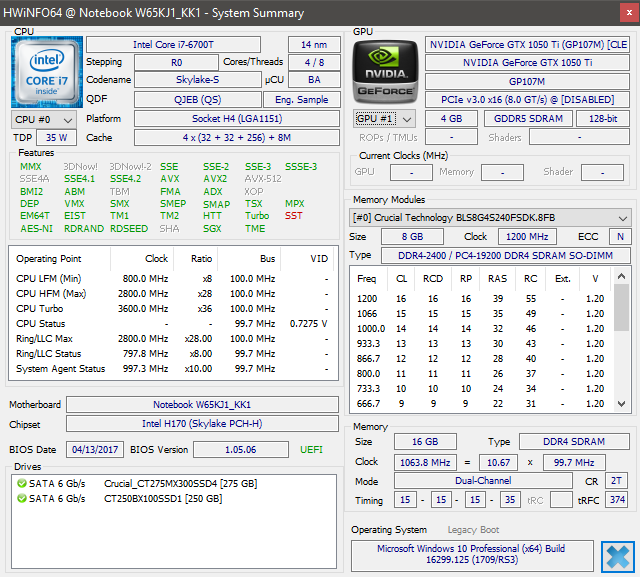
Task: Click the NVIDIA GeForce logo
Action: (386, 71)
